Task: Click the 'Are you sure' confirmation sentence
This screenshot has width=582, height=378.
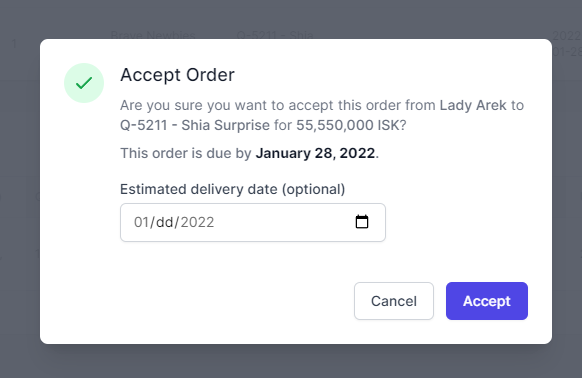Action: click(322, 115)
